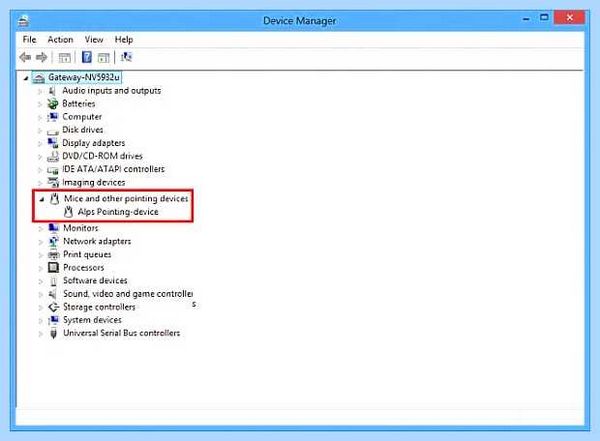
Task: Click the Batteries category icon
Action: (x=53, y=104)
